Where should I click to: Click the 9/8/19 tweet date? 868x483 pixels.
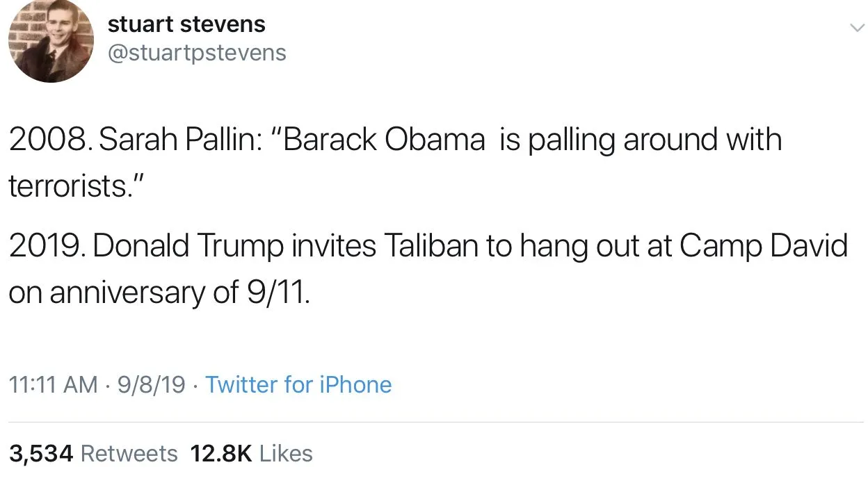click(151, 384)
